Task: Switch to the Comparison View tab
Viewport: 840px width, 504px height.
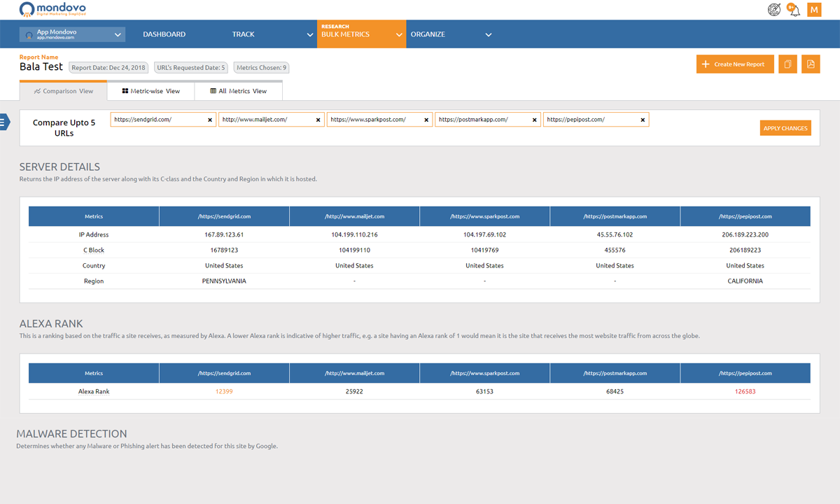Action: coord(63,91)
